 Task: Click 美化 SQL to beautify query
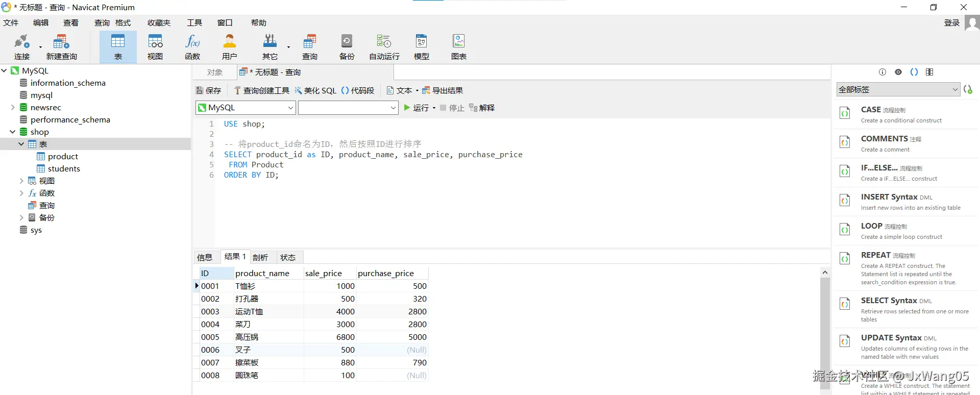click(315, 90)
